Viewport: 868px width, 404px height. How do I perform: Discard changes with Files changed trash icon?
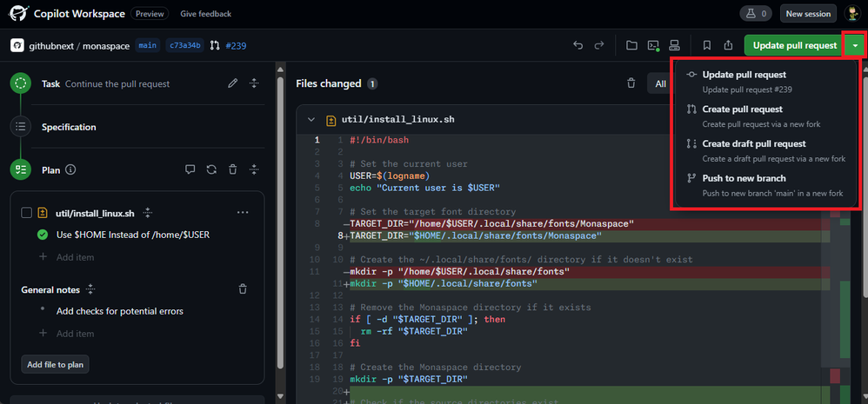click(x=631, y=83)
